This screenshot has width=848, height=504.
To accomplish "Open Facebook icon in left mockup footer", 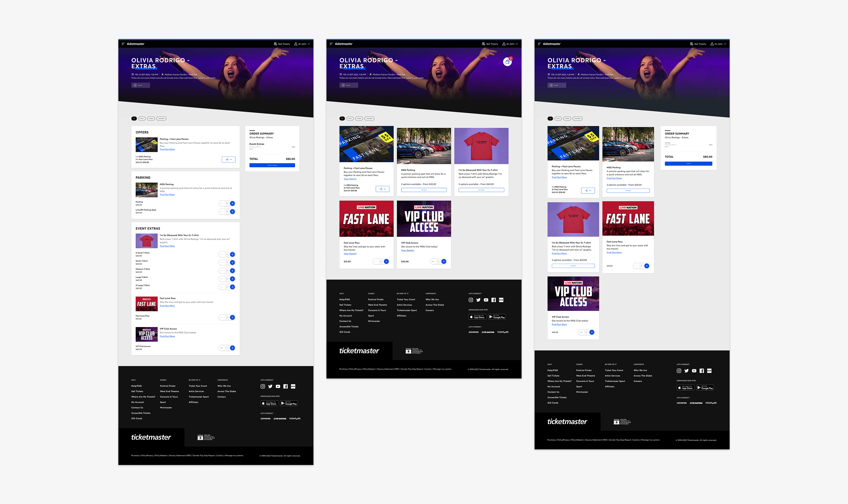I will click(285, 387).
